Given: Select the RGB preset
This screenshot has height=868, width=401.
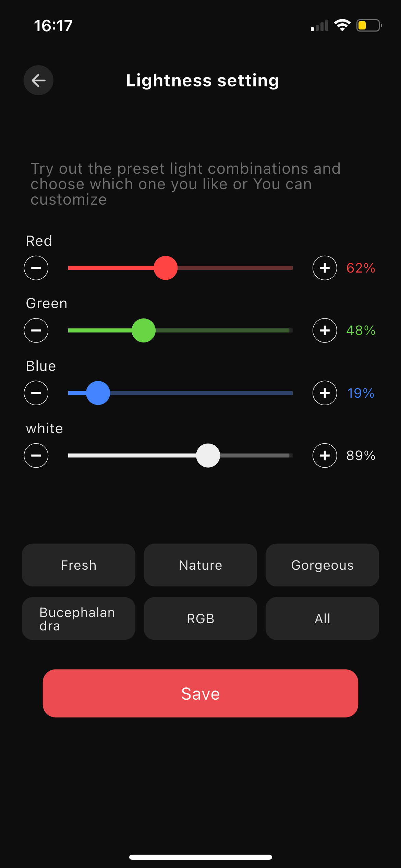Looking at the screenshot, I should (200, 618).
